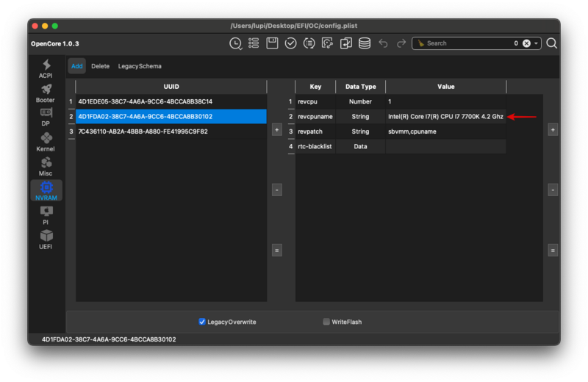Image resolution: width=588 pixels, height=382 pixels.
Task: Open the database stack icon in toolbar
Action: 365,43
